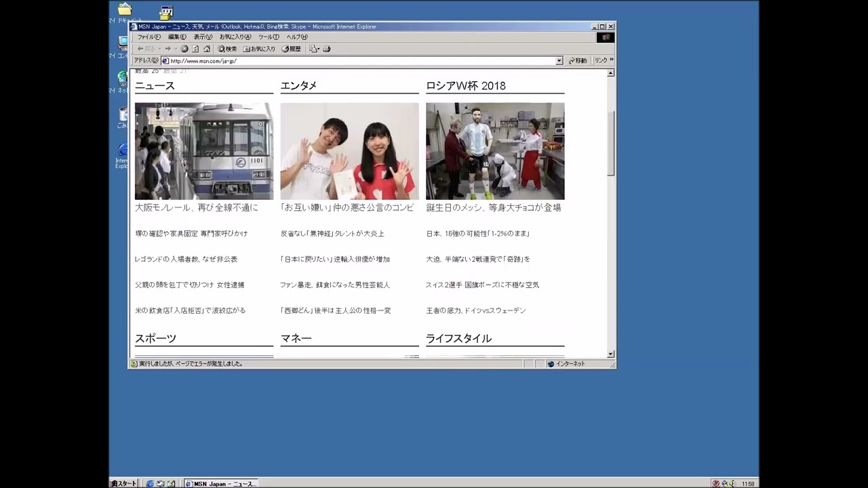Open headline 「お互い嫌い」仲の悪さ公言のコンビ
Viewport: 868px width, 488px height.
(x=347, y=207)
